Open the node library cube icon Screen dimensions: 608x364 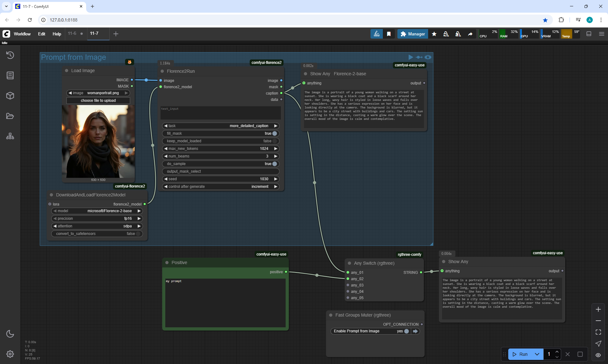(10, 96)
